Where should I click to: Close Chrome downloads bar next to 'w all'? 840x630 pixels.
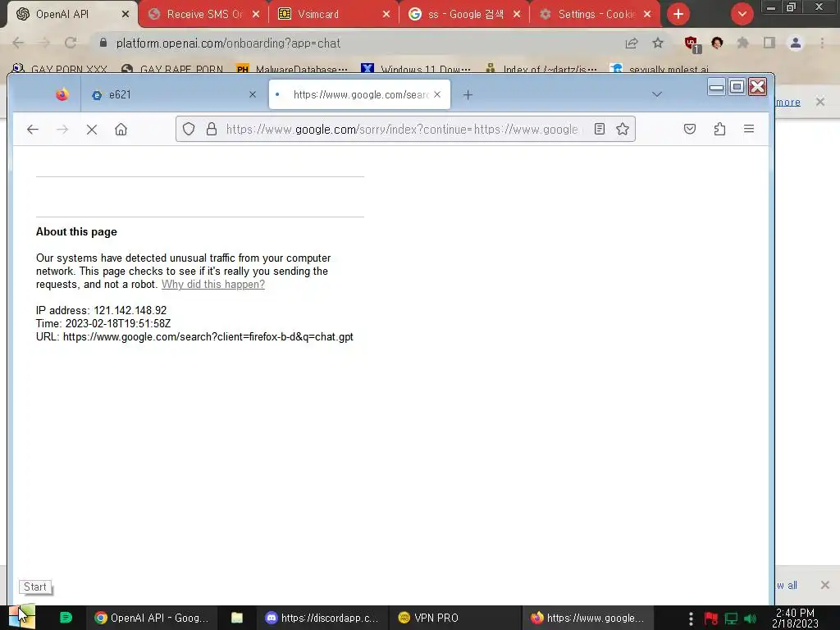click(x=825, y=585)
